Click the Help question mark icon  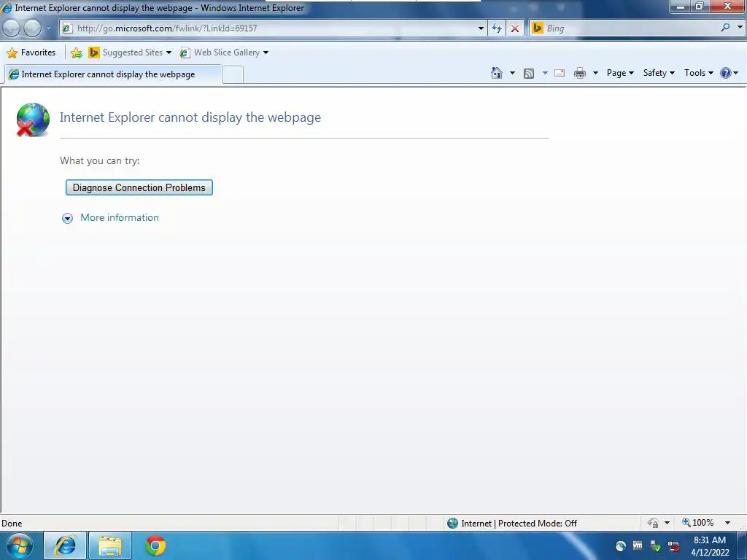click(x=725, y=73)
